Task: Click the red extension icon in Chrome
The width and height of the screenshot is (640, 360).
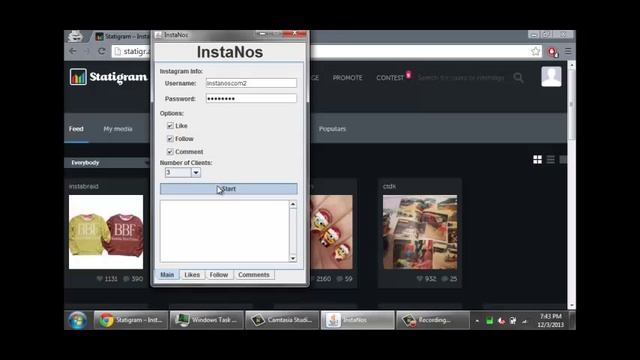Action: pos(553,51)
